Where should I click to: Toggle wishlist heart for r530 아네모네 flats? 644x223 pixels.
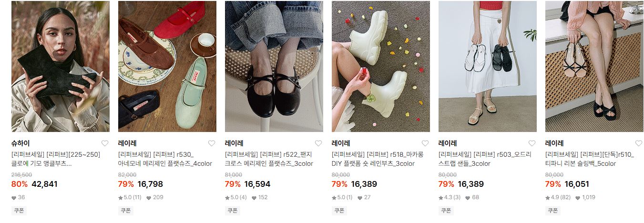212,143
